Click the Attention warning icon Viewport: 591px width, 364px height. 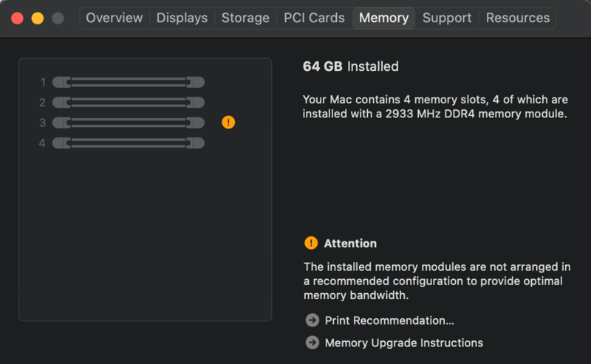(311, 243)
